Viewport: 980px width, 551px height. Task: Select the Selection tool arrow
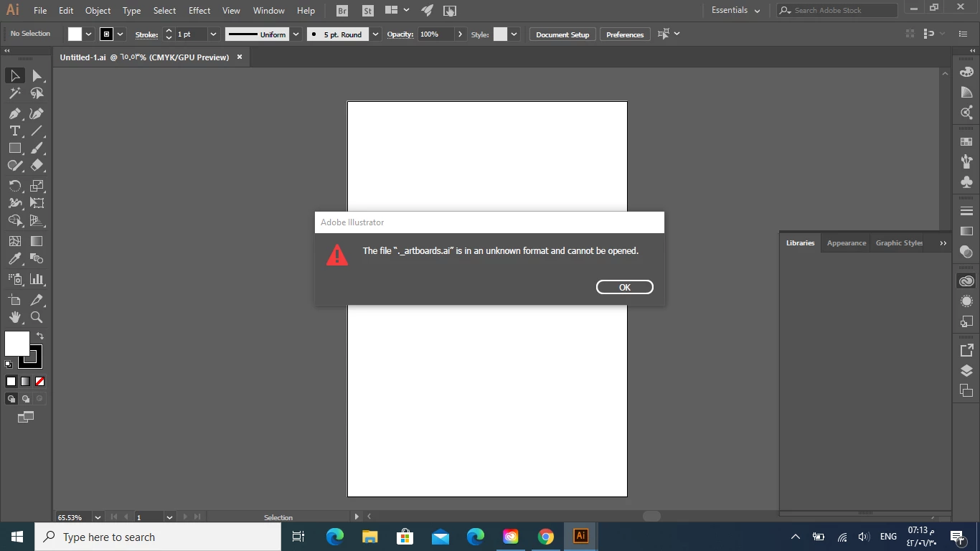tap(15, 75)
